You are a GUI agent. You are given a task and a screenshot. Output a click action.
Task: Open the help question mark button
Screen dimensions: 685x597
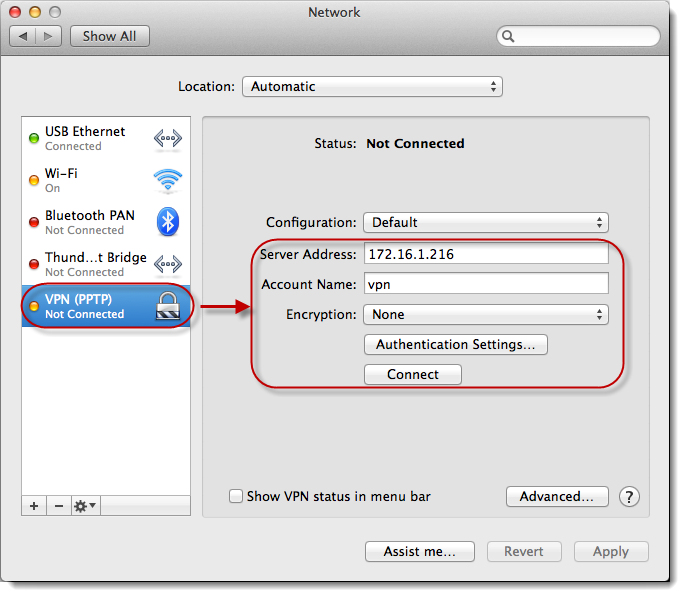(x=629, y=497)
